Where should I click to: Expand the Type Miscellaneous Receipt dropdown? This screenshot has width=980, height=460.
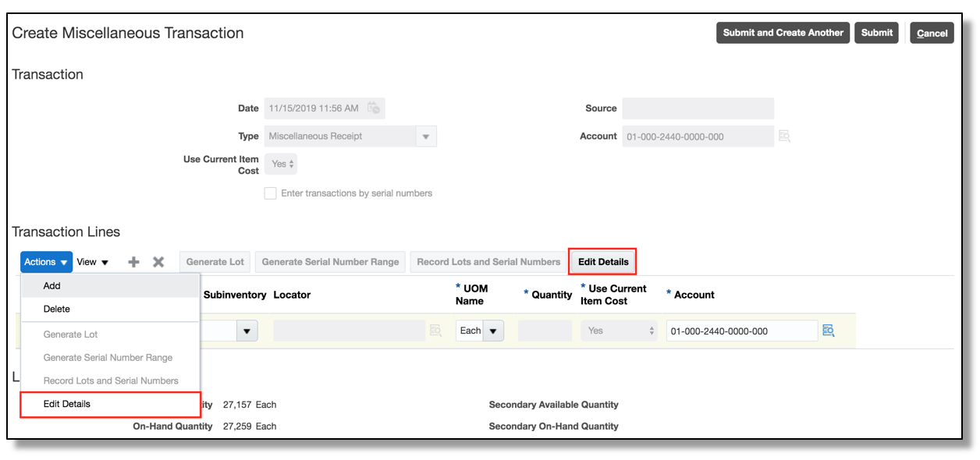tap(426, 136)
